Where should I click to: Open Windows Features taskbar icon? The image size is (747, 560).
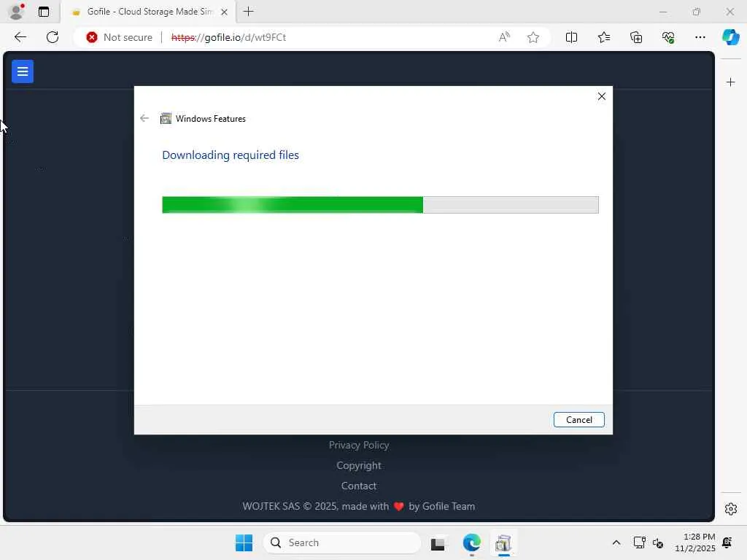503,542
